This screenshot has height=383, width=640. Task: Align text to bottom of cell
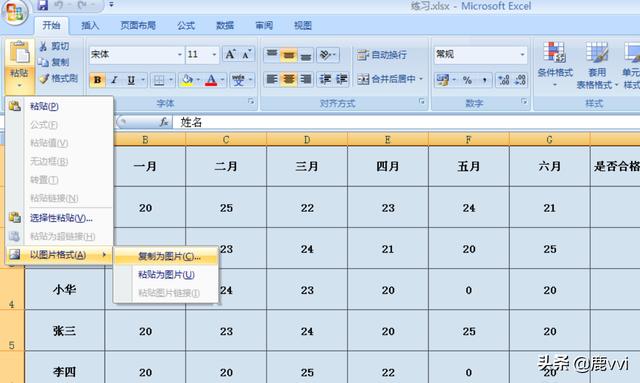306,55
